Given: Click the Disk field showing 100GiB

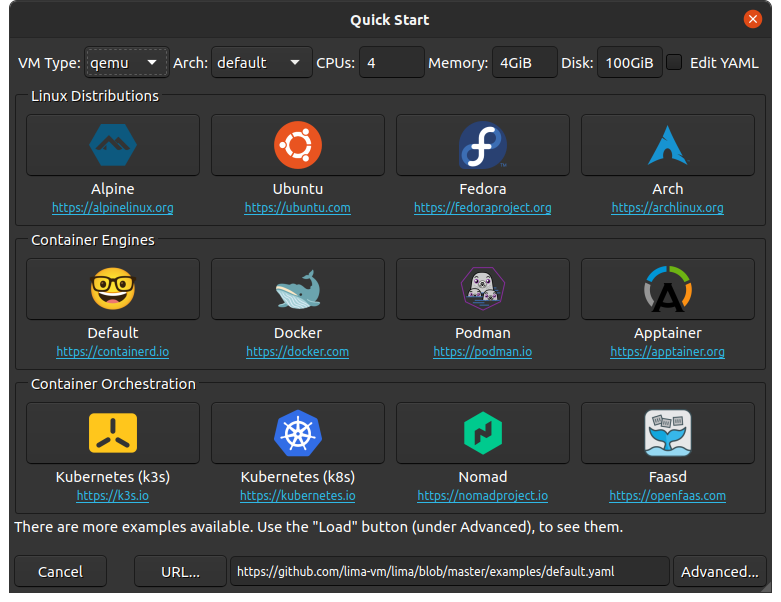Looking at the screenshot, I should 630,62.
